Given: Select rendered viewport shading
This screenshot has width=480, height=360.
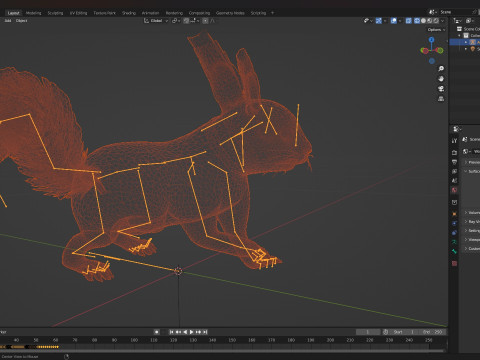Looking at the screenshot, I should coord(436,21).
